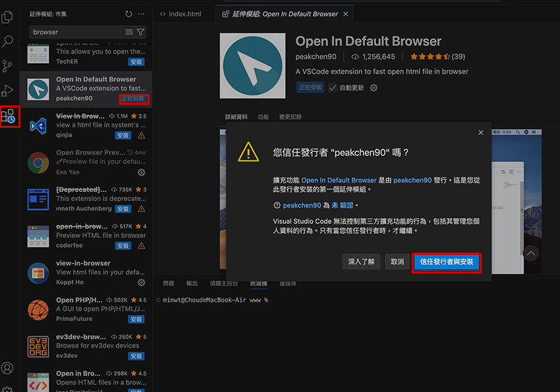Screen dimensions: 560x392
Task: Select Open In Default Browser list item
Action: tap(86, 89)
